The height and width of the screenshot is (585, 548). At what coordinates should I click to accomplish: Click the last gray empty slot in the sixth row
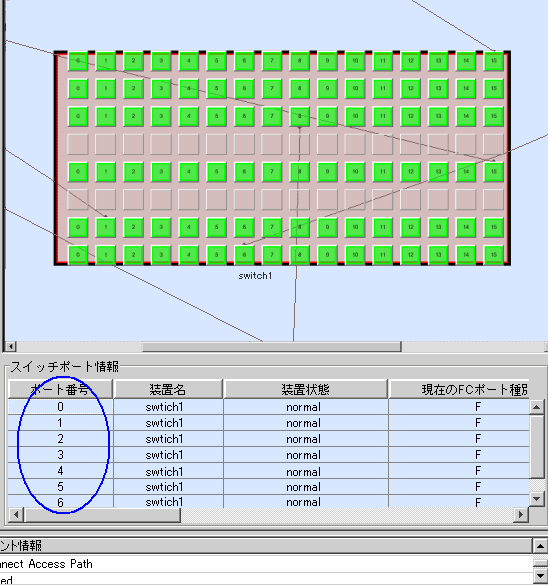pyautogui.click(x=494, y=199)
